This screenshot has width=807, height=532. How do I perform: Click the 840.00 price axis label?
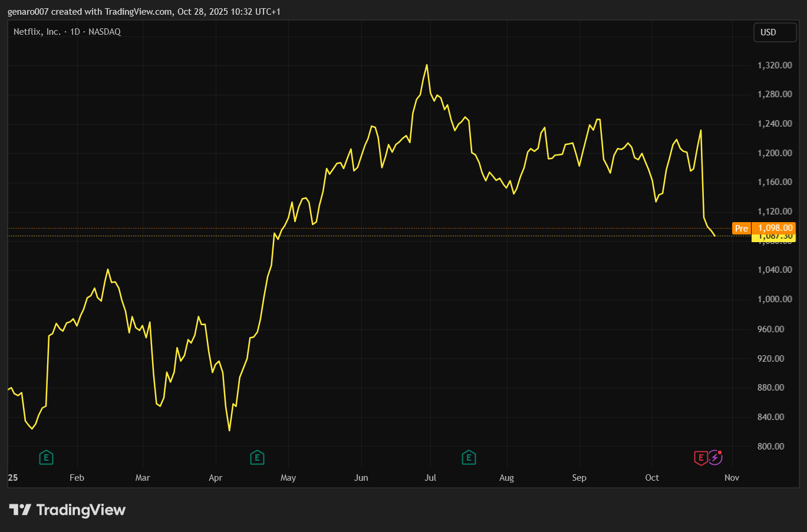771,417
